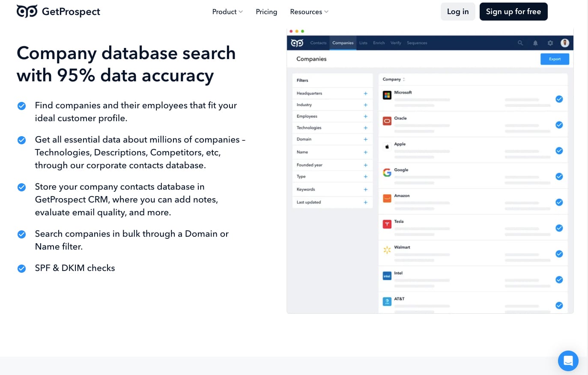Open the notifications bell icon

[x=535, y=43]
